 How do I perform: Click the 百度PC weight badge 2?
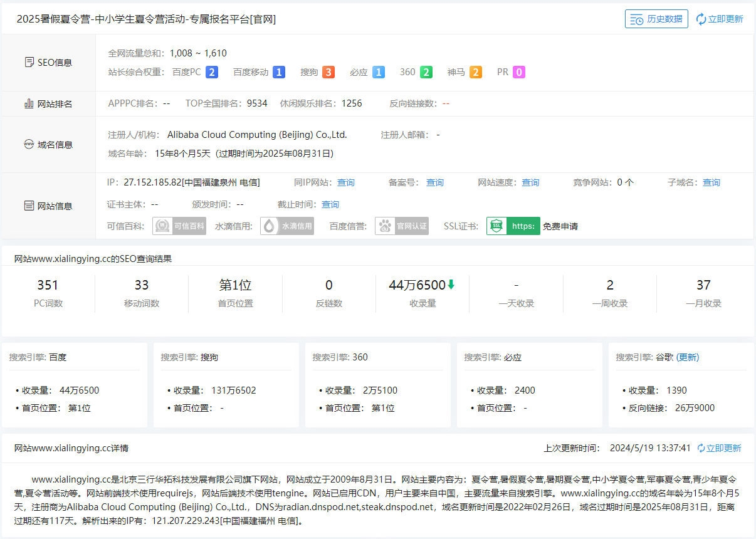(212, 72)
